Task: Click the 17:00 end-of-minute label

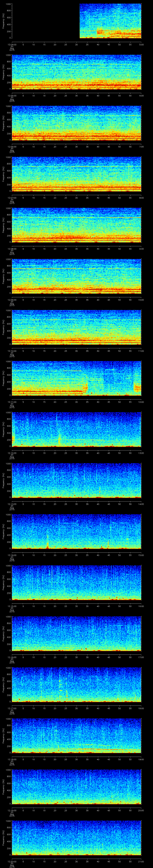Action: click(x=141, y=657)
